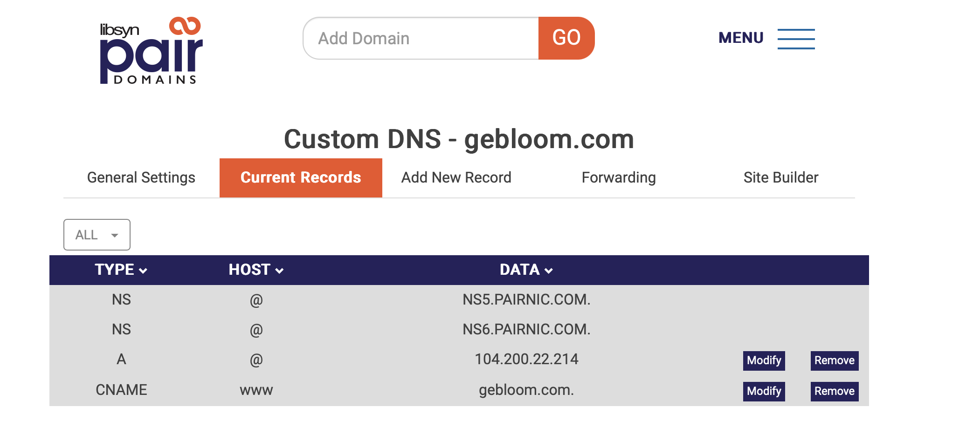This screenshot has width=980, height=421.
Task: Remove the A record 104.200.22.214
Action: 835,360
